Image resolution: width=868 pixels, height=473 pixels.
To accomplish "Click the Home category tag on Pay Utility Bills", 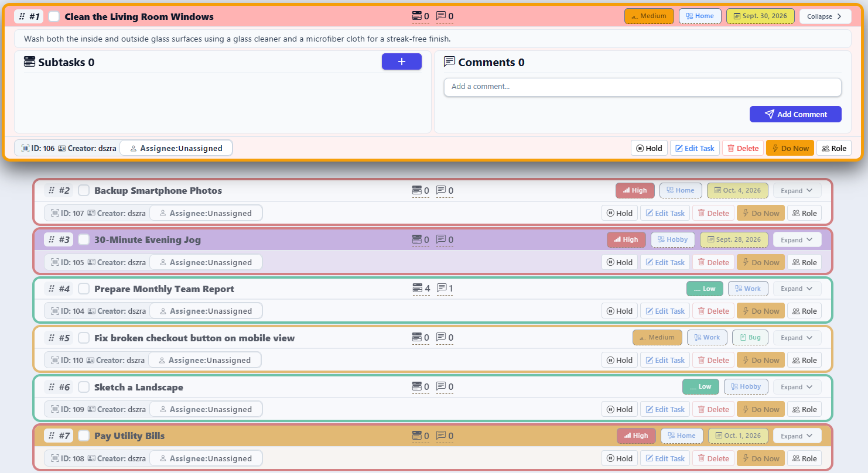I will point(682,436).
